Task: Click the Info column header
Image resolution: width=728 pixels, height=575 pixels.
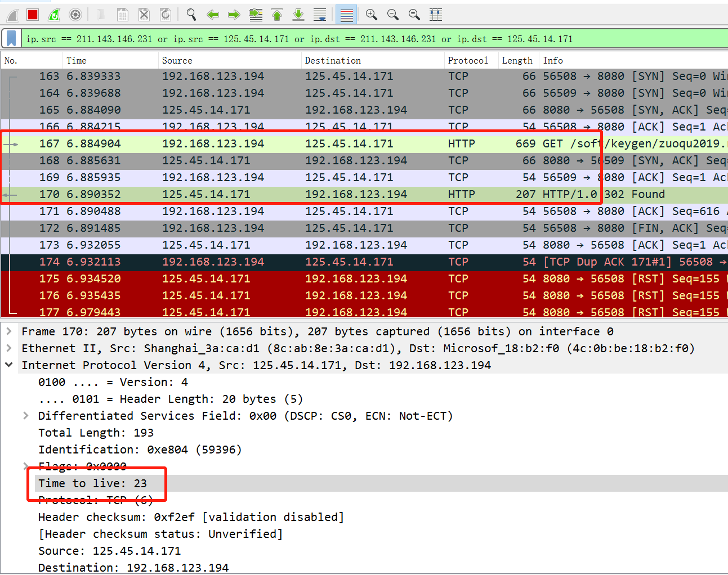Action: pyautogui.click(x=633, y=60)
